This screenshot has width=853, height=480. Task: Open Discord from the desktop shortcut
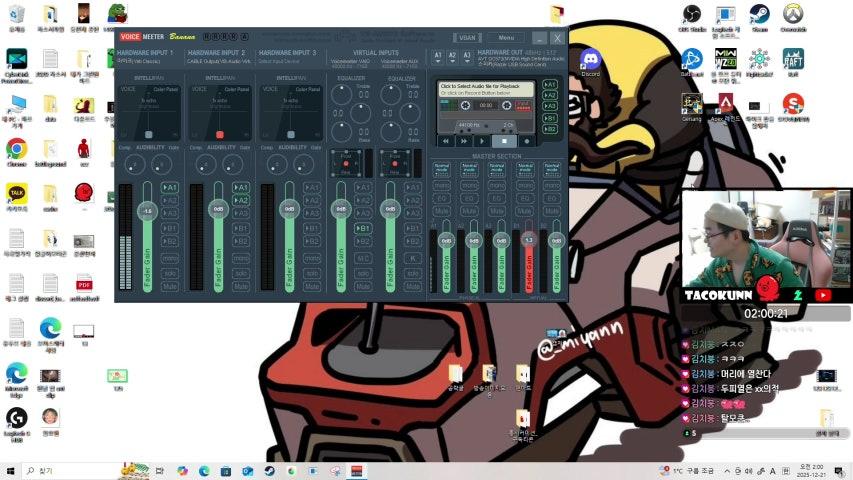click(590, 62)
